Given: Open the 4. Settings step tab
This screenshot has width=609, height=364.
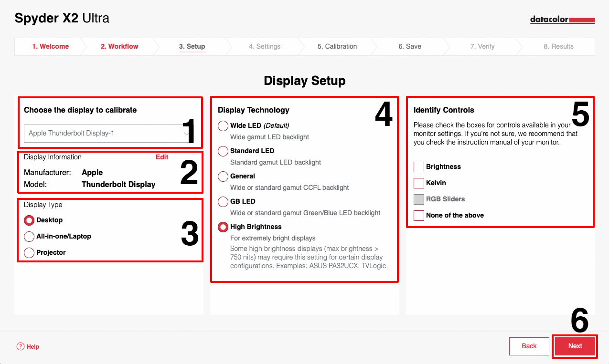Looking at the screenshot, I should [265, 46].
